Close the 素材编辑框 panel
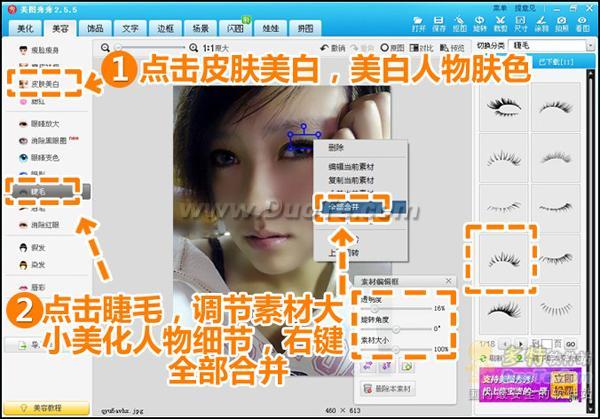 pyautogui.click(x=449, y=281)
